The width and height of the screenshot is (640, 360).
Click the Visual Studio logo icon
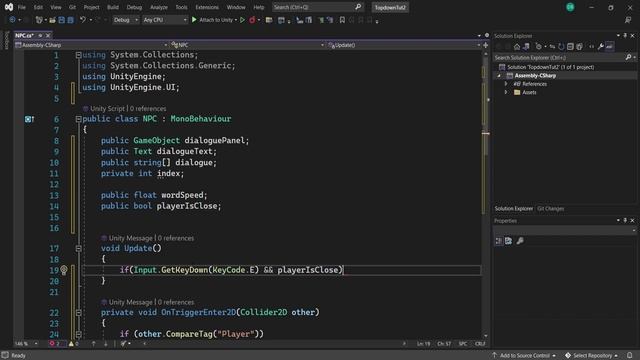coord(9,7)
